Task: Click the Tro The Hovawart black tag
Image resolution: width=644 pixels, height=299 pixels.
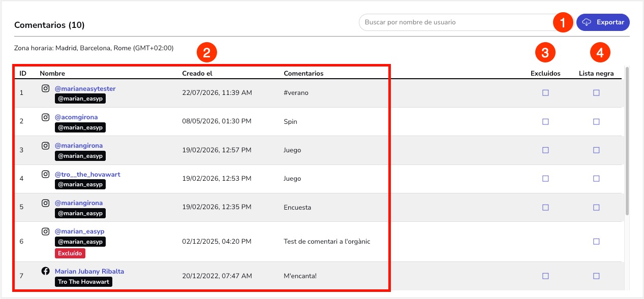Action: [83, 282]
